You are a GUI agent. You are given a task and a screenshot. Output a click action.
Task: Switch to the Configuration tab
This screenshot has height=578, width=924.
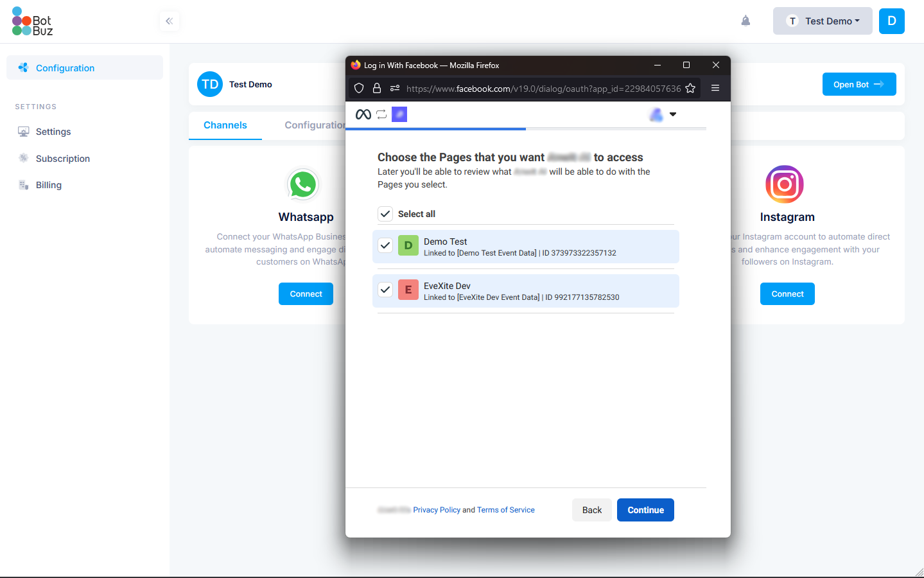pos(315,125)
